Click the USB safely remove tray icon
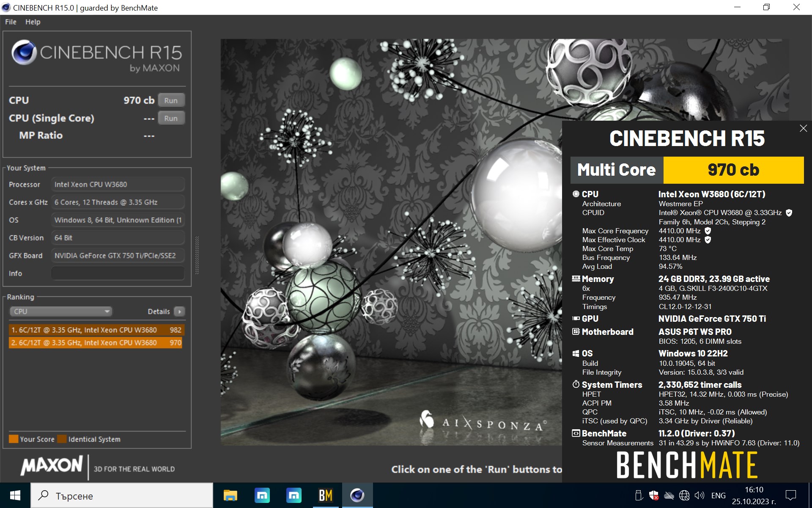 pos(639,495)
